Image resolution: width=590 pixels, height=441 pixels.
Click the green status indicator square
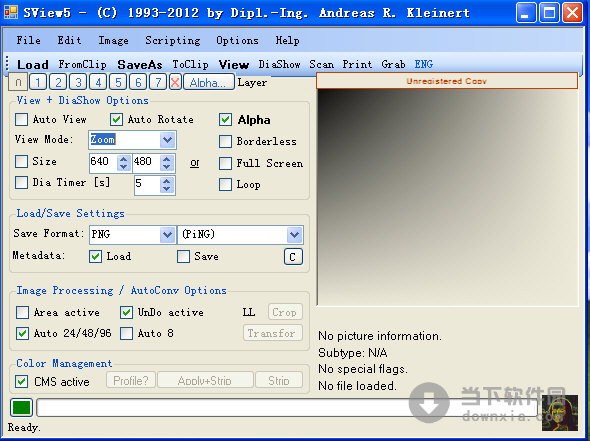21,408
